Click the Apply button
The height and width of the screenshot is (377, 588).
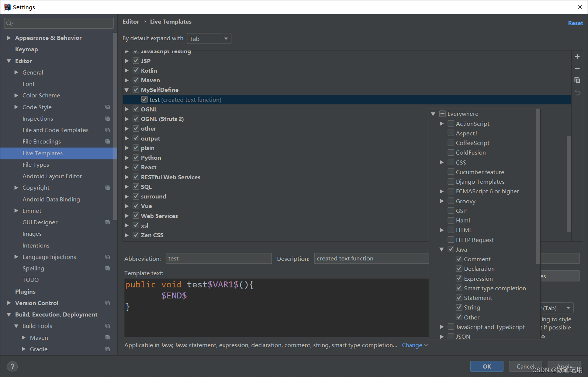tap(564, 366)
